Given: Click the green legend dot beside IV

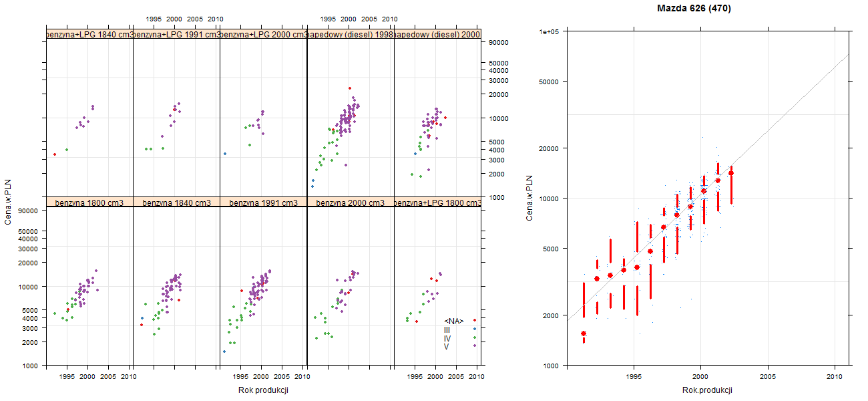Looking at the screenshot, I should [x=475, y=338].
